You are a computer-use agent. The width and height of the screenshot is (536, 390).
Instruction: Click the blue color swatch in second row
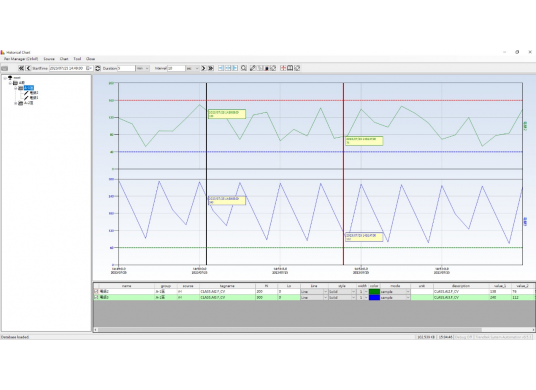coord(374,298)
